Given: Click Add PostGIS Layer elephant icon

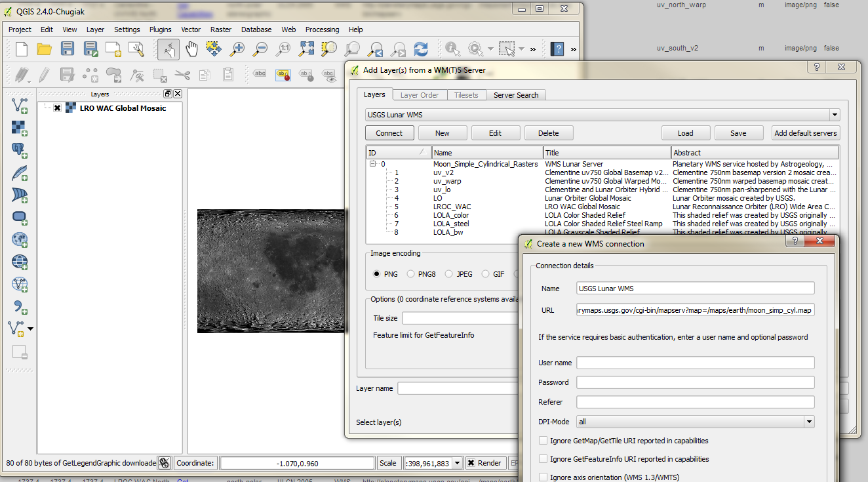Looking at the screenshot, I should click(x=20, y=150).
